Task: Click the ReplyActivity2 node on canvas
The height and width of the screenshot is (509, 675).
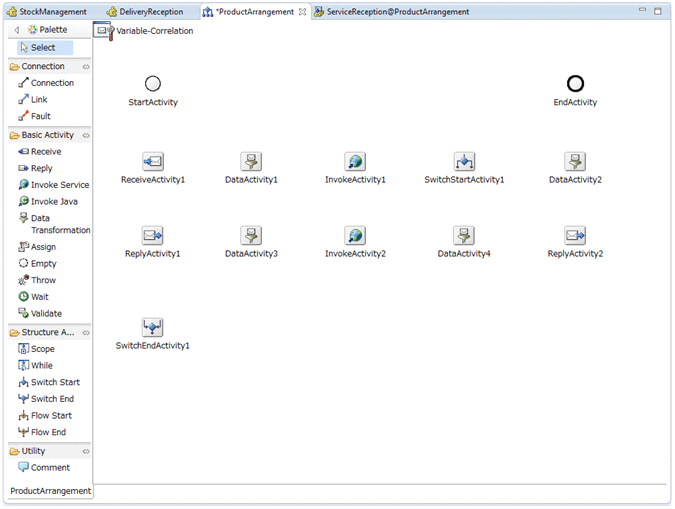Action: pos(575,236)
